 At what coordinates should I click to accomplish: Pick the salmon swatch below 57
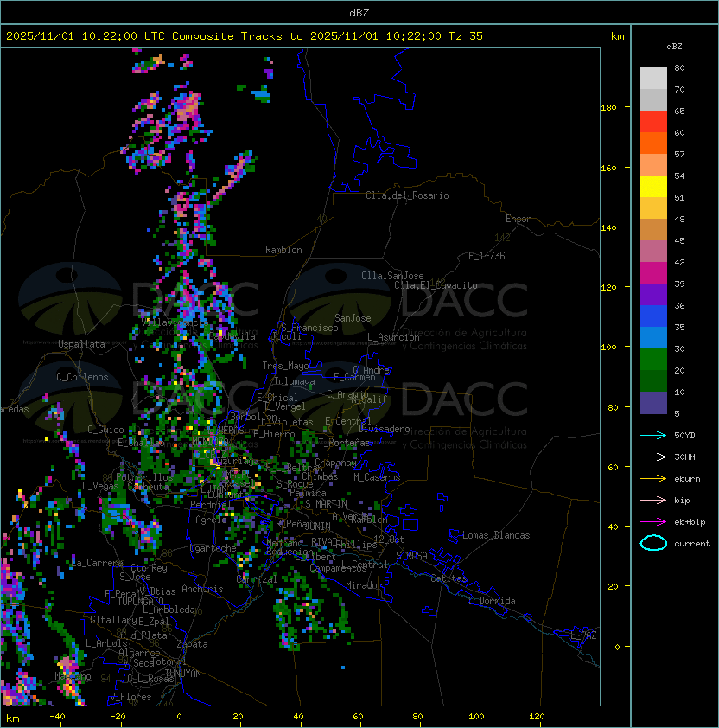point(653,165)
